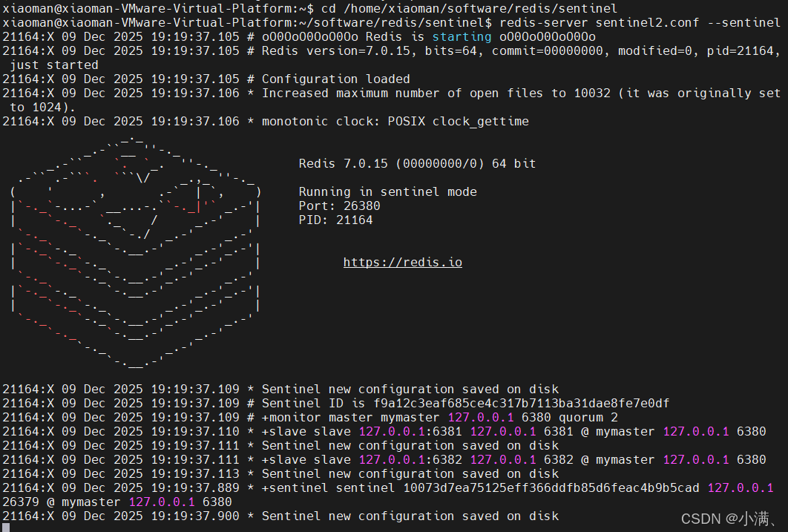Click the "cd /home/xiaoman/software/redis/sentinel" command
Screen dimensions: 788x532
pos(470,9)
